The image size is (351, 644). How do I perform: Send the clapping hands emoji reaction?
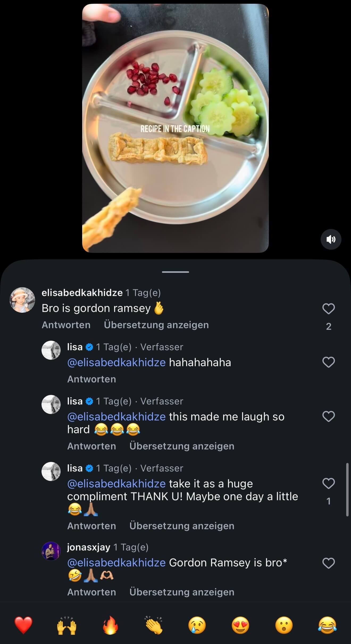[154, 625]
